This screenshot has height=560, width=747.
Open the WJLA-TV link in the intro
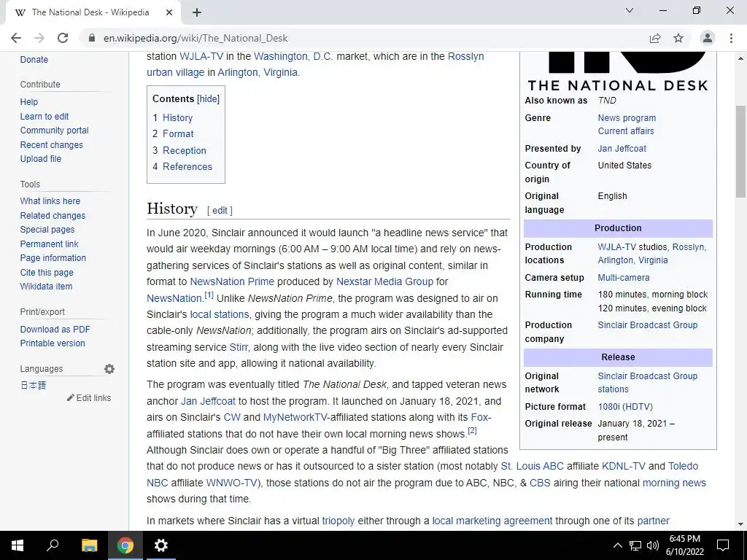click(201, 56)
